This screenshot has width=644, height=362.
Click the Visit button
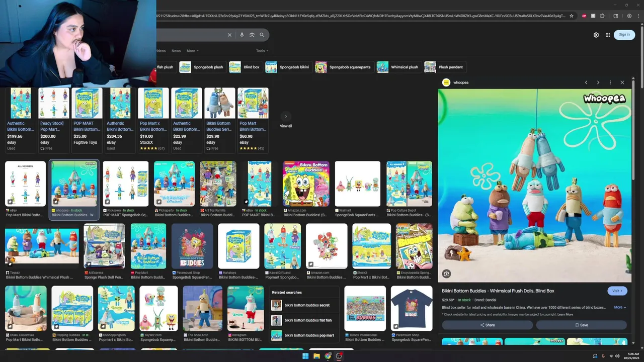pos(617,291)
